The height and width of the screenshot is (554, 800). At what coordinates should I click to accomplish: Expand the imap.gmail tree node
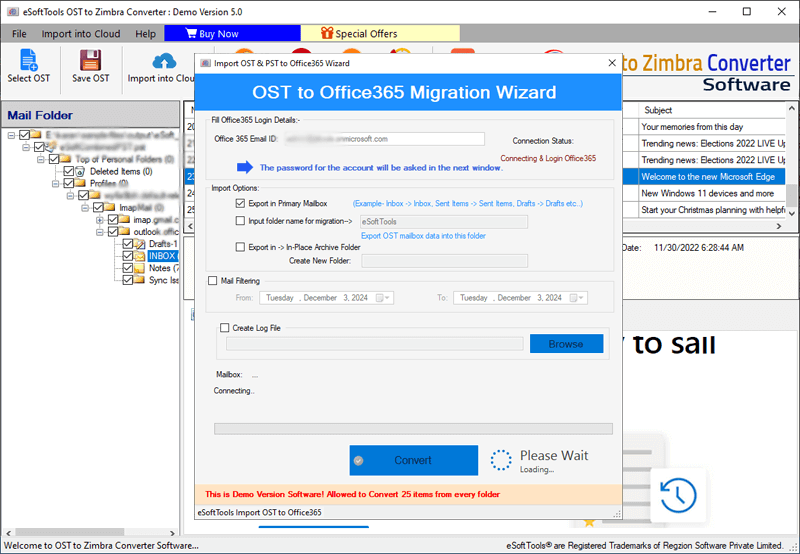point(101,220)
